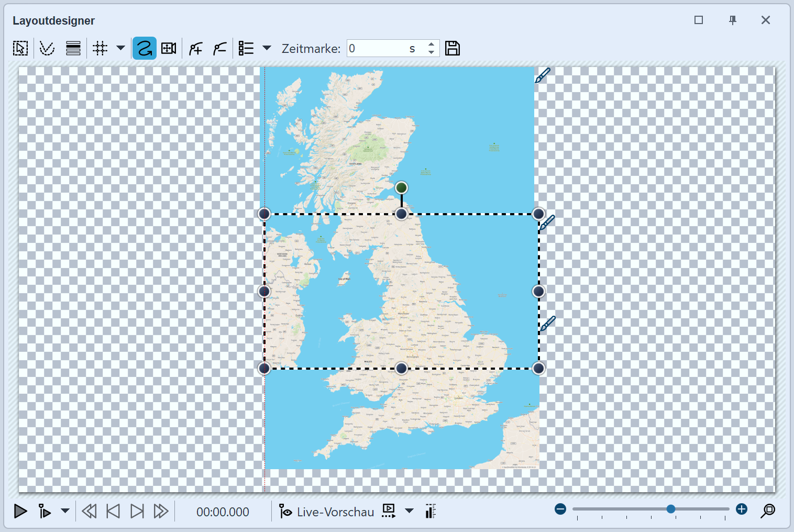Open the grid options dropdown
The height and width of the screenshot is (532, 794).
click(x=120, y=48)
